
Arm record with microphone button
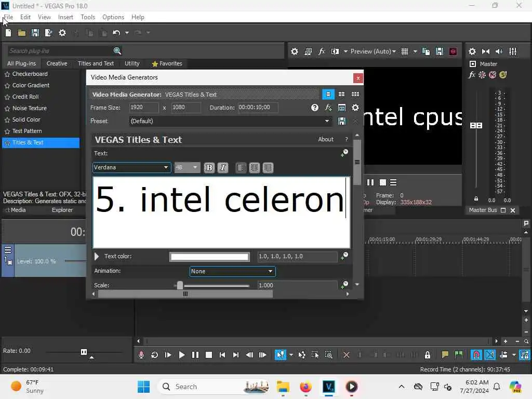pos(141,355)
